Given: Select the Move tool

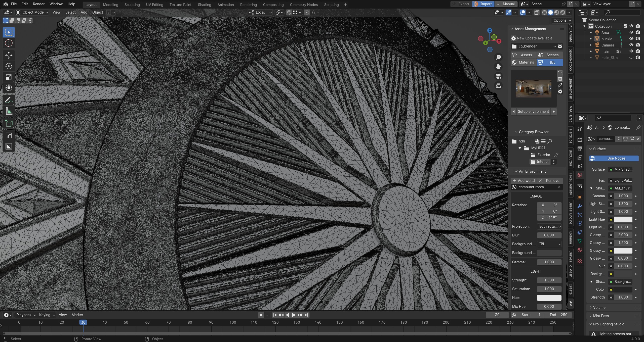Looking at the screenshot, I should pos(9,55).
